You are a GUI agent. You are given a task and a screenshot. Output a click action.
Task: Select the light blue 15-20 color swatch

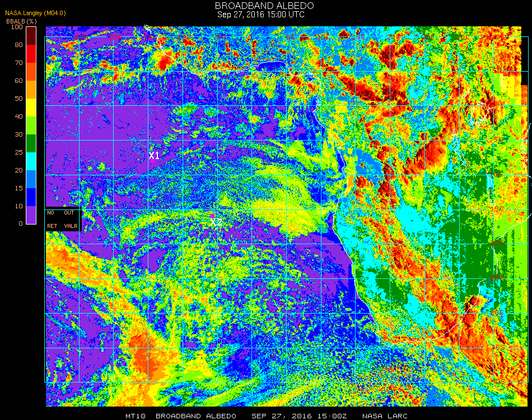point(31,179)
